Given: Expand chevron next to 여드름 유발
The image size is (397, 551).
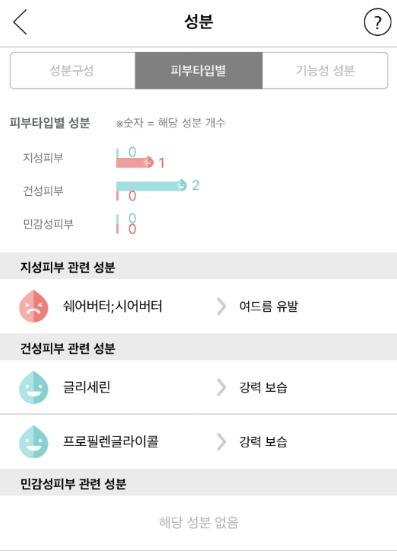Looking at the screenshot, I should 221,306.
